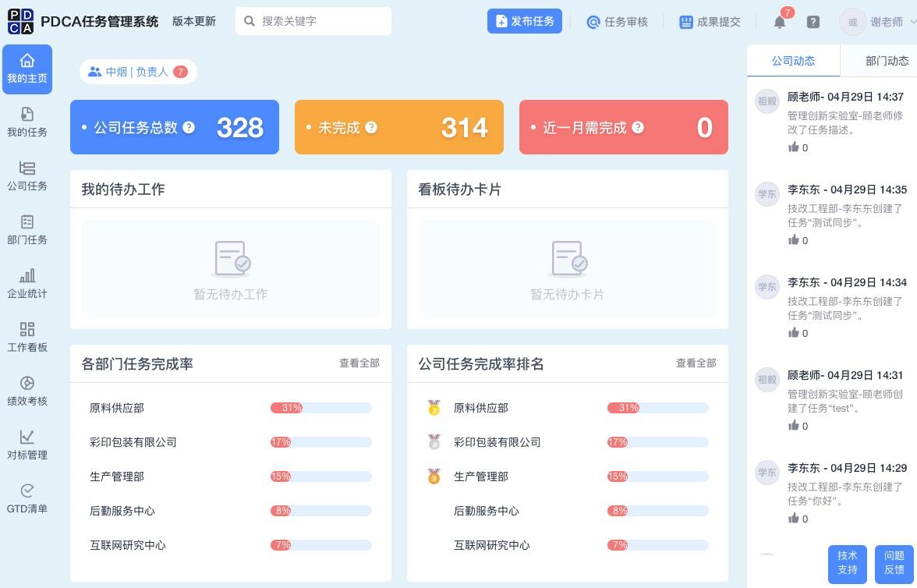Open 部门任务 in sidebar
Viewport: 917px width, 588px height.
(x=27, y=230)
